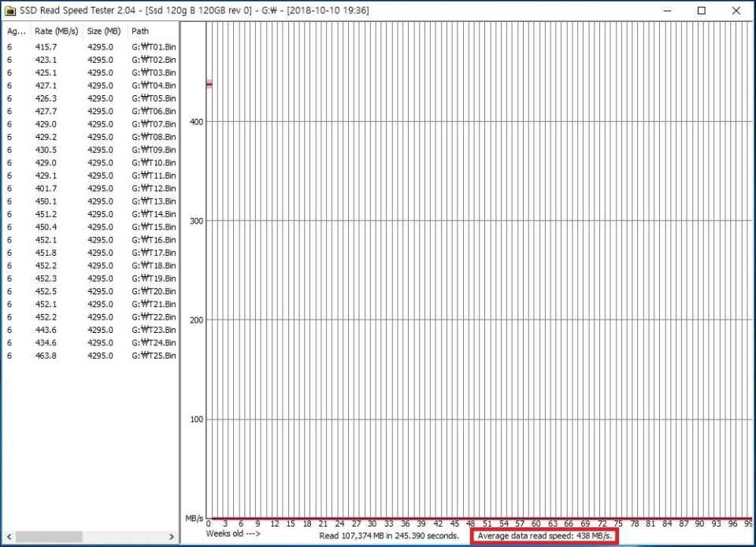The height and width of the screenshot is (547, 756).
Task: Click the path G:₩T24.Bin
Action: point(154,342)
